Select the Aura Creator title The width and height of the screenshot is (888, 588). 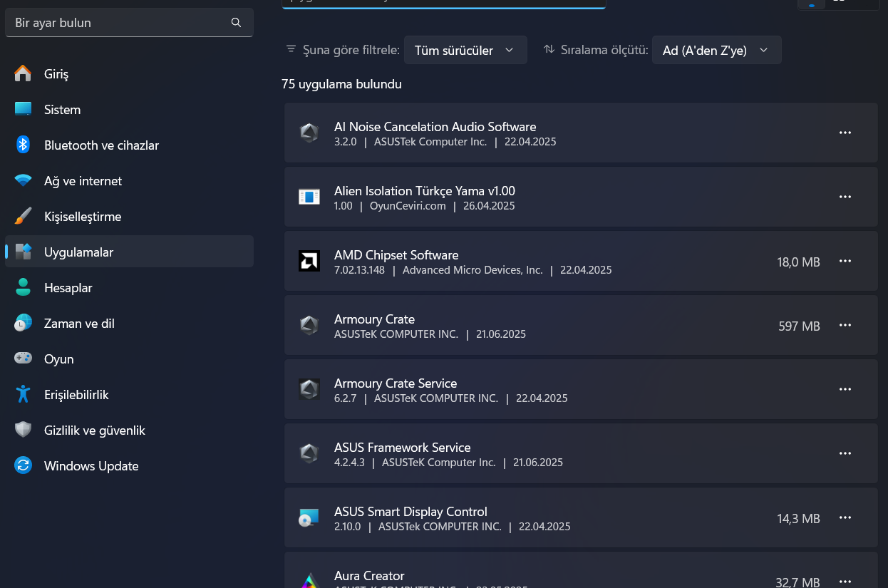369,576
